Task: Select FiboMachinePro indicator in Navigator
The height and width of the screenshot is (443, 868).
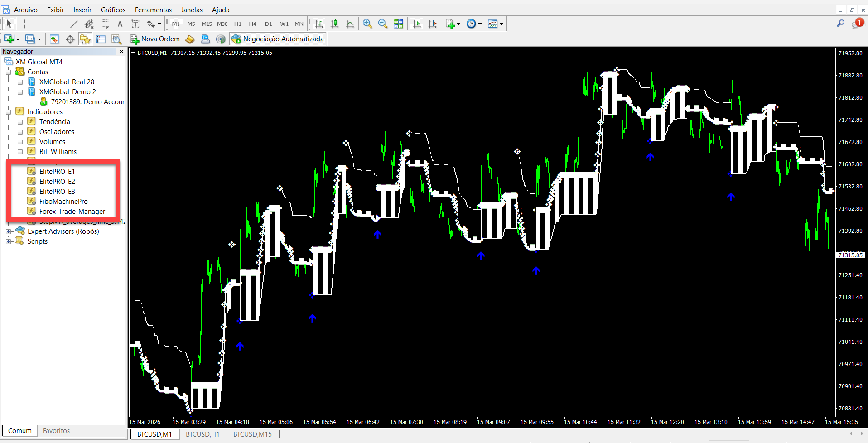Action: 63,202
